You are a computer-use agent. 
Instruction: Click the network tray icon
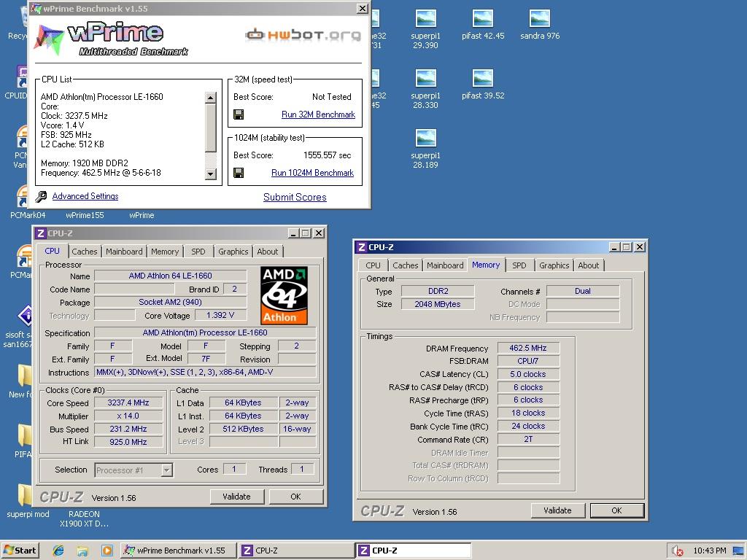coord(738,551)
